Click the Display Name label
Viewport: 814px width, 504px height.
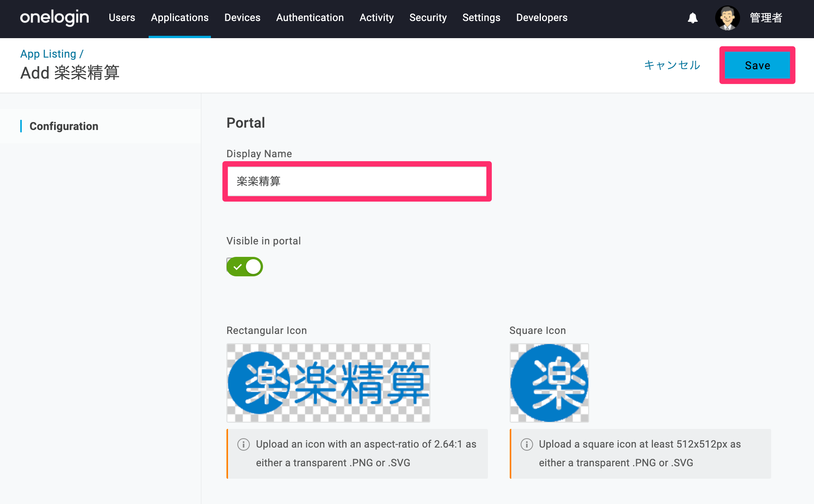[259, 154]
